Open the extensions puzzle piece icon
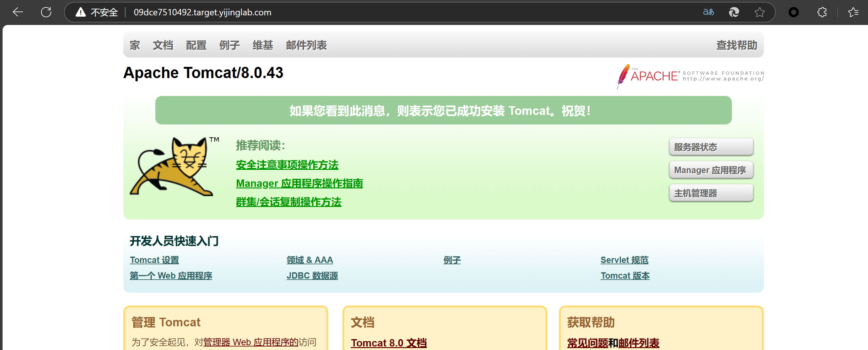Viewport: 868px width, 350px height. (x=822, y=12)
